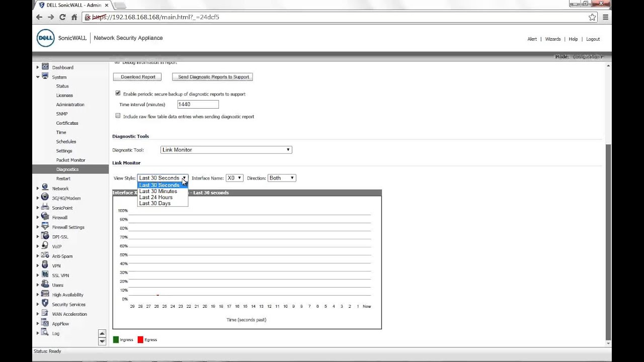
Task: Open Schedules under System
Action: (x=66, y=141)
